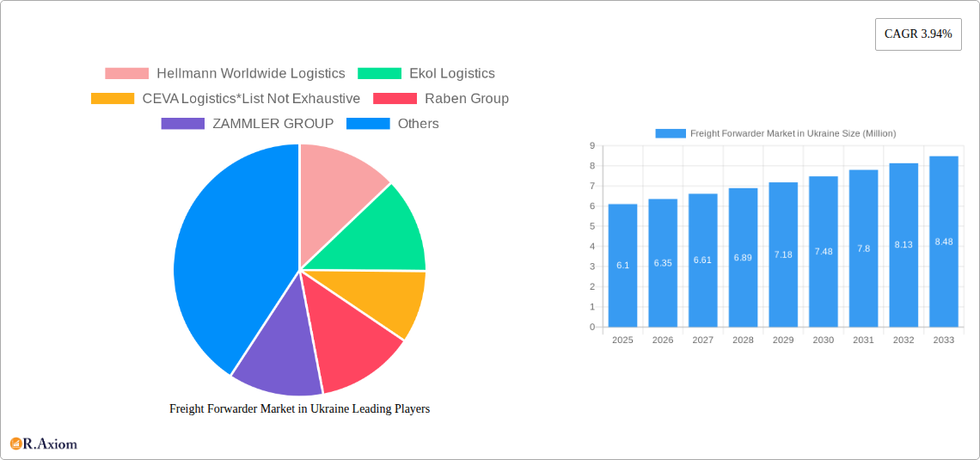Viewport: 980px width, 460px height.
Task: Toggle Ekol Logistics legend label
Action: point(452,74)
